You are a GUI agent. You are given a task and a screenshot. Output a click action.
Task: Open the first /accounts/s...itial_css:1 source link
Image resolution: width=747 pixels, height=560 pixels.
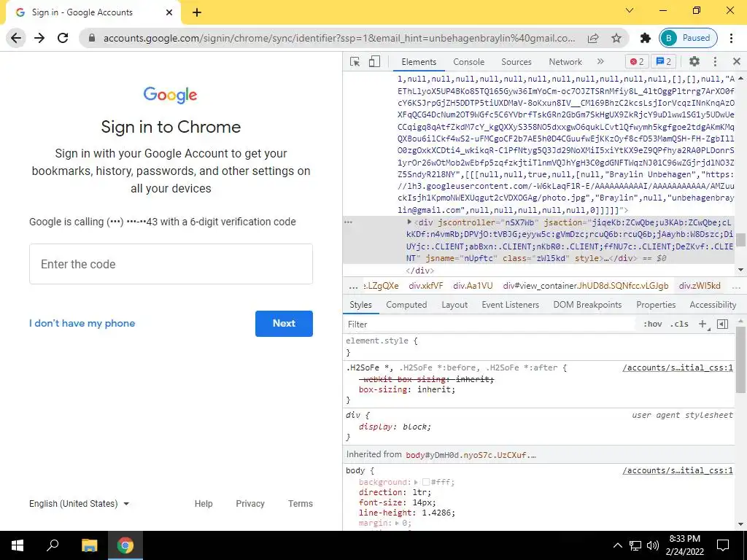pyautogui.click(x=678, y=367)
